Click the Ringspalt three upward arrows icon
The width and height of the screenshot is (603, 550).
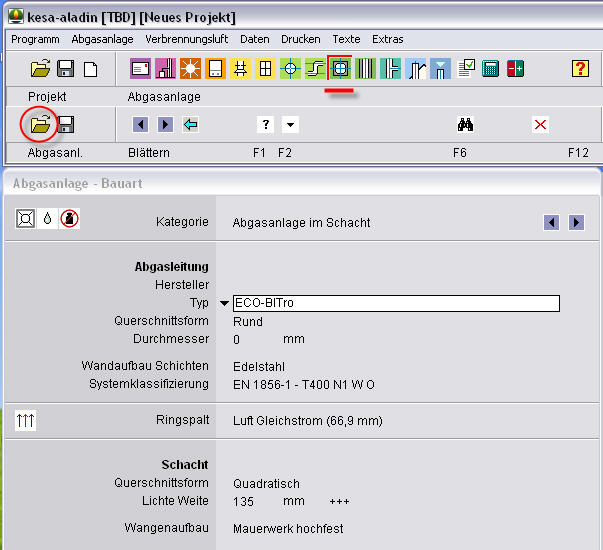(x=26, y=421)
